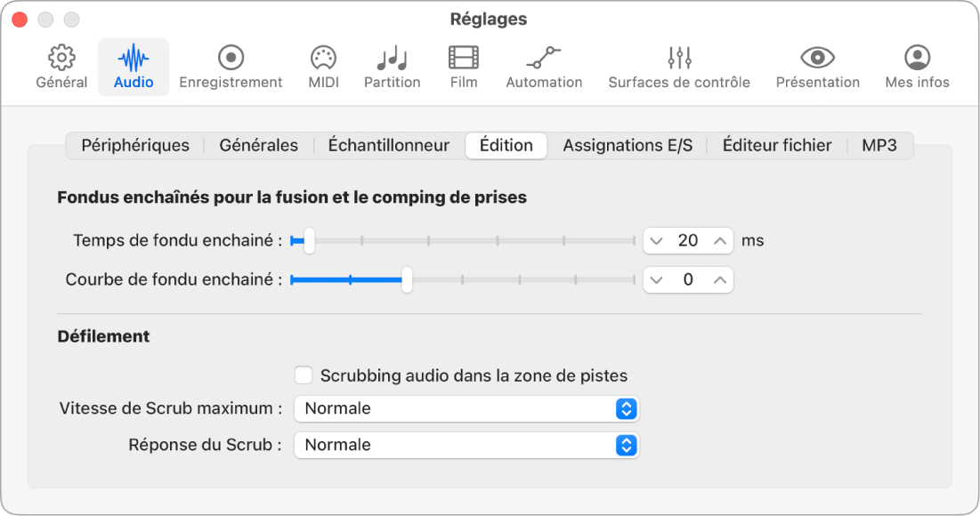This screenshot has height=516, width=980.
Task: Open the Vitesse de Scrub maximum dropdown
Action: coord(466,408)
